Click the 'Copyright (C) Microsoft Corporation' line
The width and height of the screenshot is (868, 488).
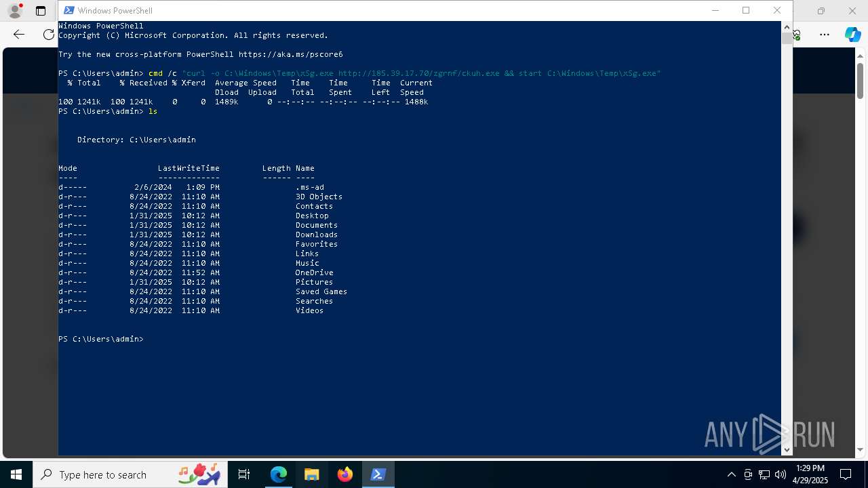click(193, 35)
